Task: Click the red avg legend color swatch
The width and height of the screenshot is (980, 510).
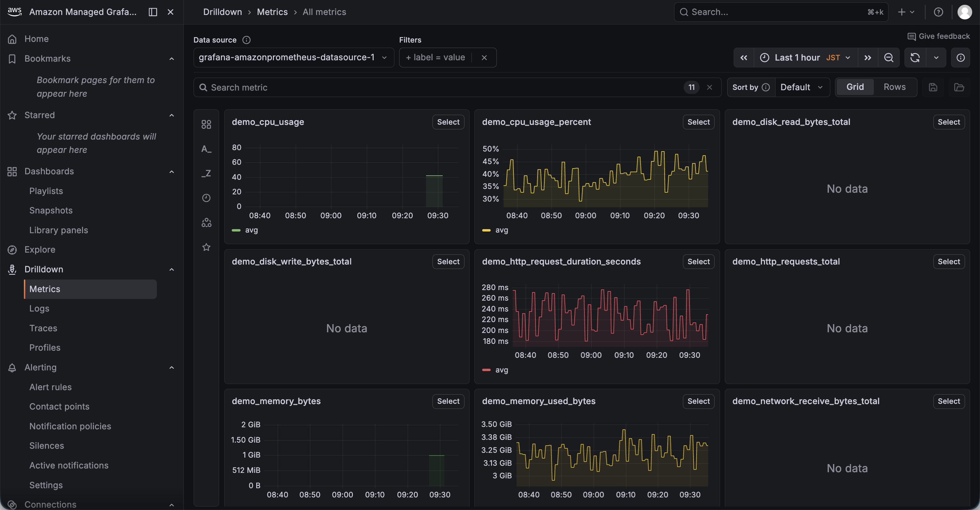Action: click(486, 370)
